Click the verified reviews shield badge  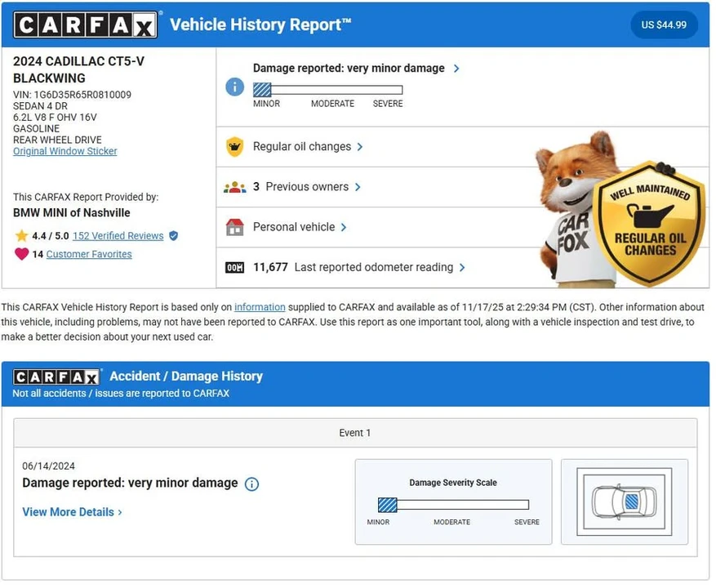pos(174,237)
